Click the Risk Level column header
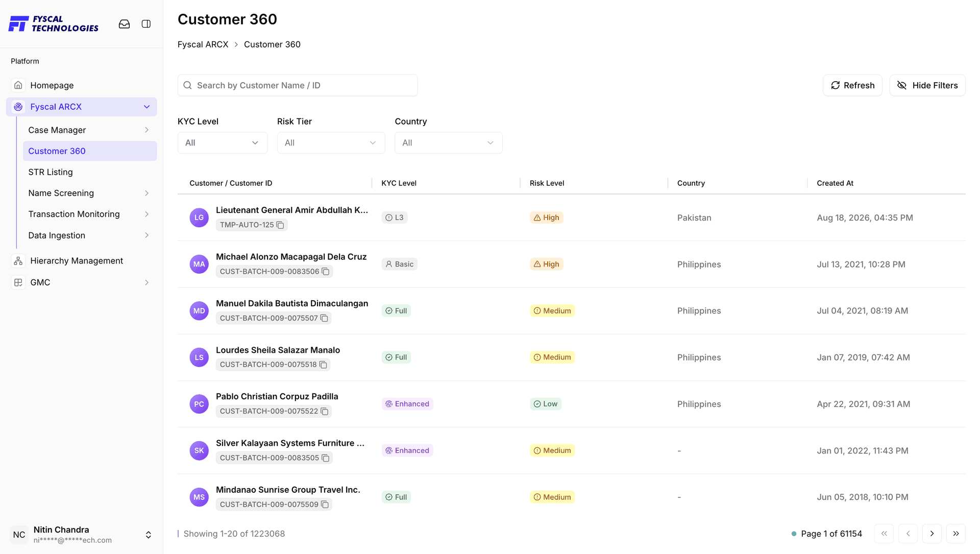Screen dimensions: 980x554 [547, 183]
